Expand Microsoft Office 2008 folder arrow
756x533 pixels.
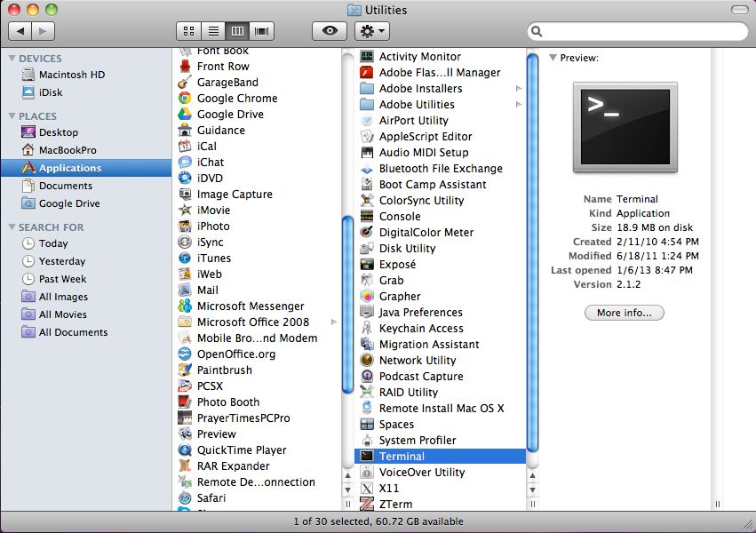[334, 322]
